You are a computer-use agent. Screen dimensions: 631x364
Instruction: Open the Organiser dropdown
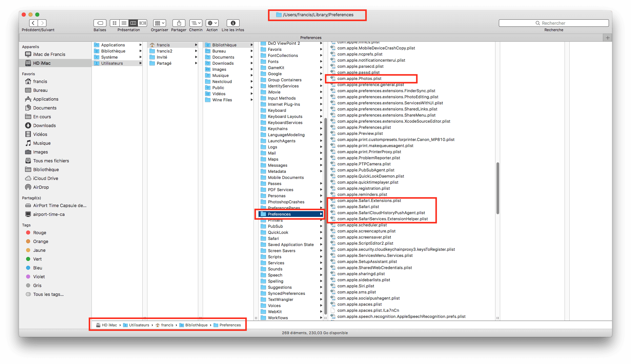pos(160,23)
